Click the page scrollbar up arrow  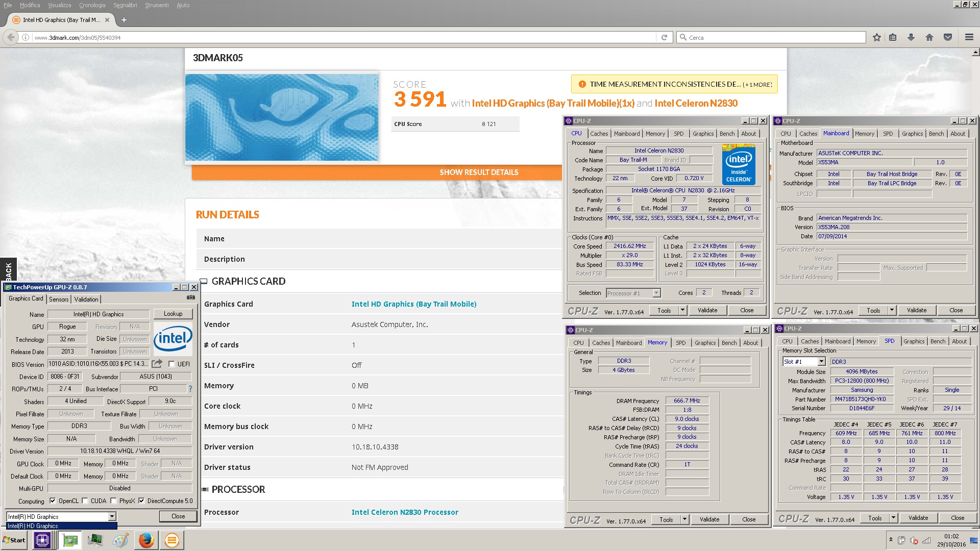click(x=975, y=53)
